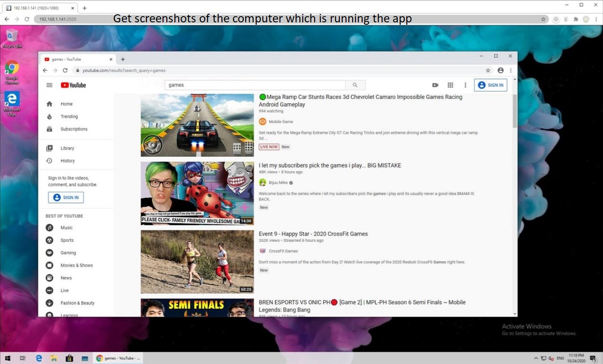Open YouTube settings three-dot menu
This screenshot has width=603, height=364.
coord(465,85)
